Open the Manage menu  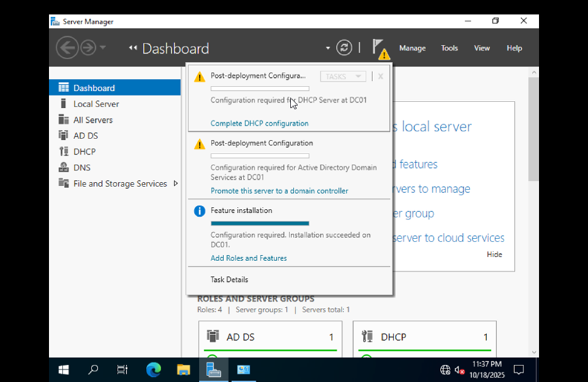point(412,47)
